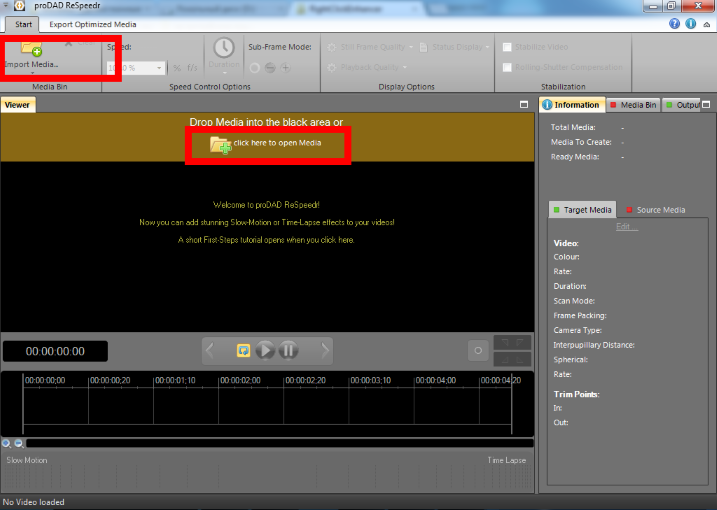Step to previous frame with left arrow

pos(211,350)
